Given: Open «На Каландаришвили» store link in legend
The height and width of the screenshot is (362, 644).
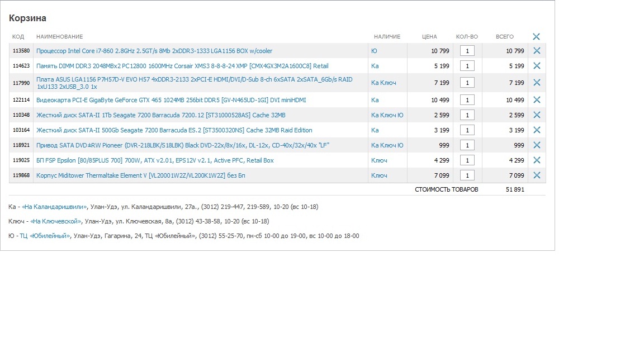Looking at the screenshot, I should tap(54, 207).
